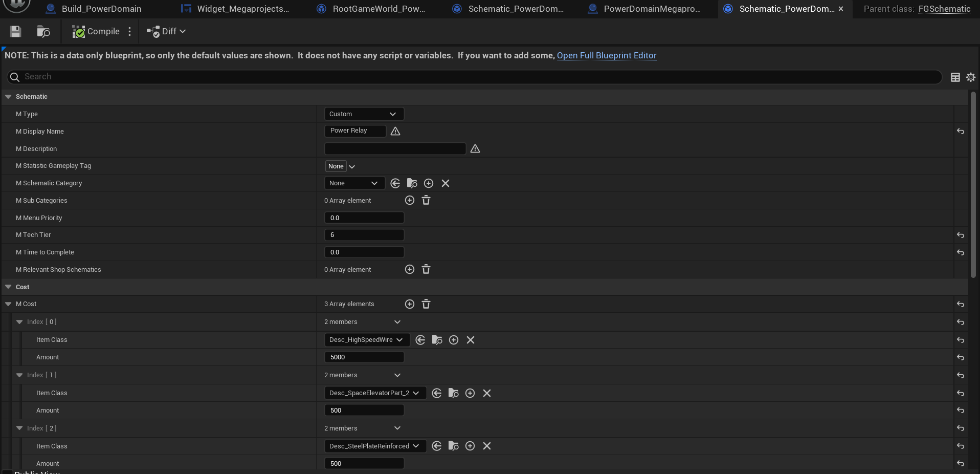
Task: Close the active Schematic_PowerDom tab
Action: 841,9
